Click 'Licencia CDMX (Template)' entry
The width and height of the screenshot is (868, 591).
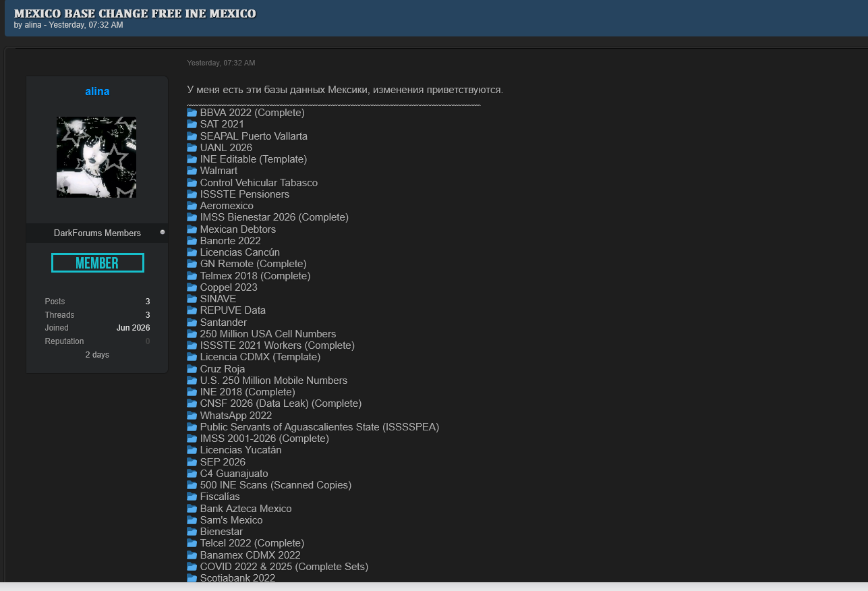(x=260, y=357)
